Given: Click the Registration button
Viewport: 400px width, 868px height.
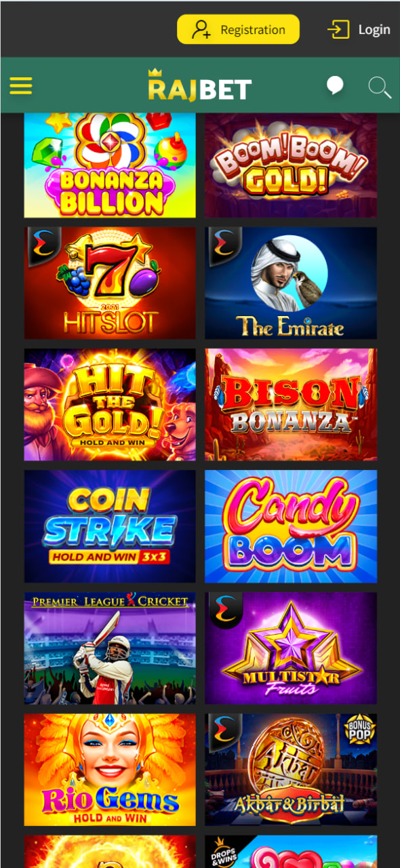Looking at the screenshot, I should [239, 29].
